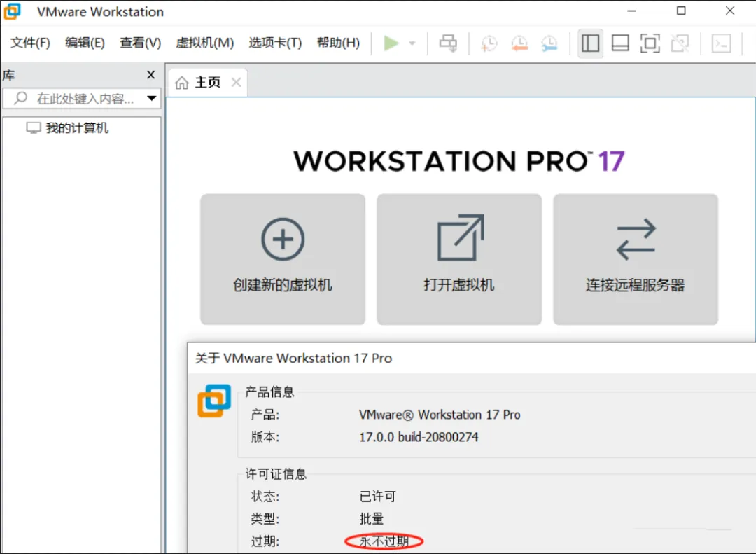
Task: Click the console view toolbar icon
Action: coord(721,43)
